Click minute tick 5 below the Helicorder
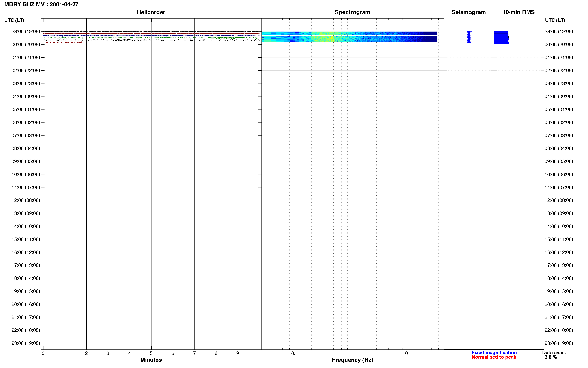 tap(151, 353)
